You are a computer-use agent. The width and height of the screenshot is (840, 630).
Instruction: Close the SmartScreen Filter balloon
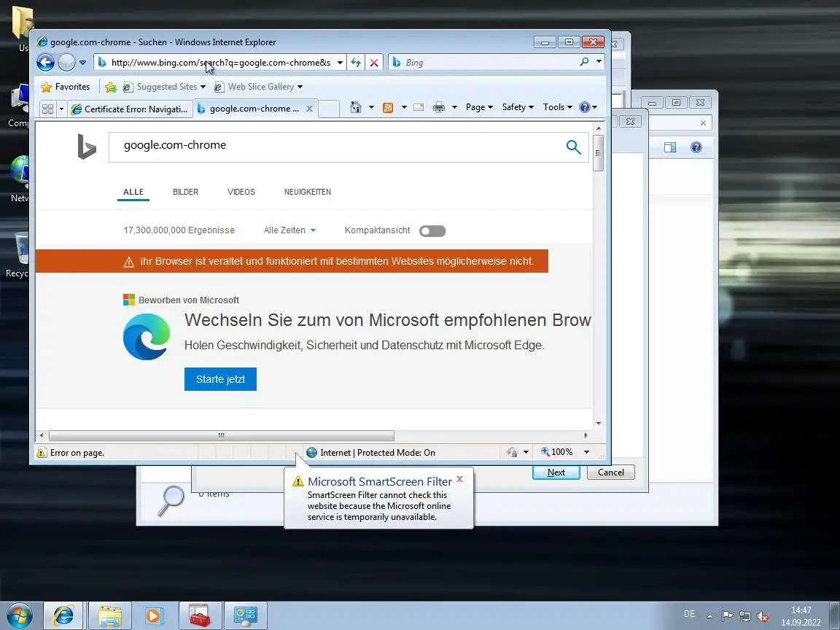click(x=459, y=480)
